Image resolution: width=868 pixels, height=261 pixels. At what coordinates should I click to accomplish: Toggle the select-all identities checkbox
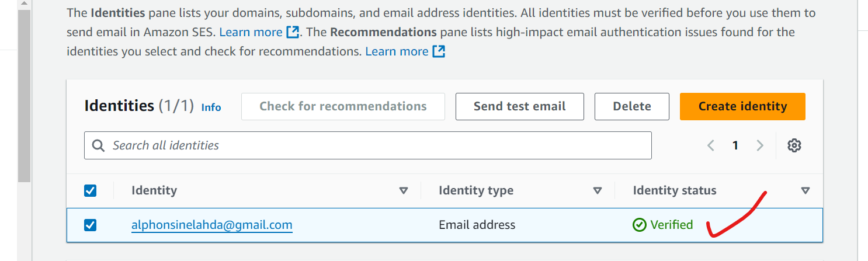[x=91, y=190]
